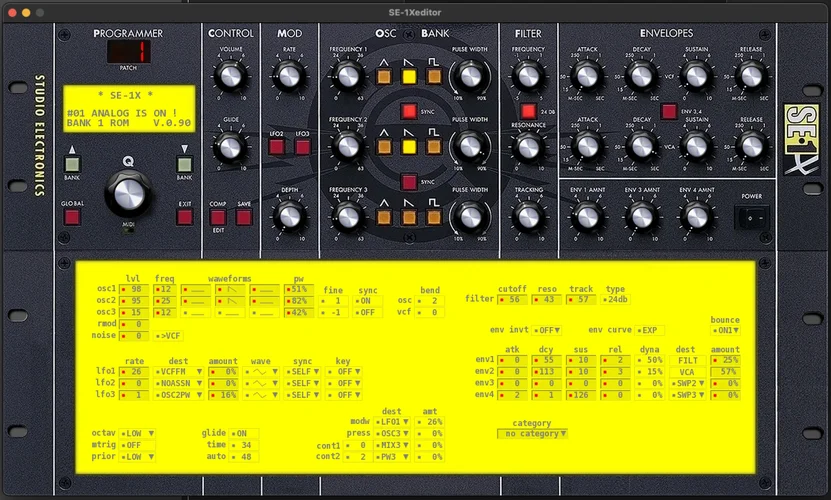Select oscillator 1 sawtooth waveform button
The height and width of the screenshot is (500, 831).
pos(408,76)
